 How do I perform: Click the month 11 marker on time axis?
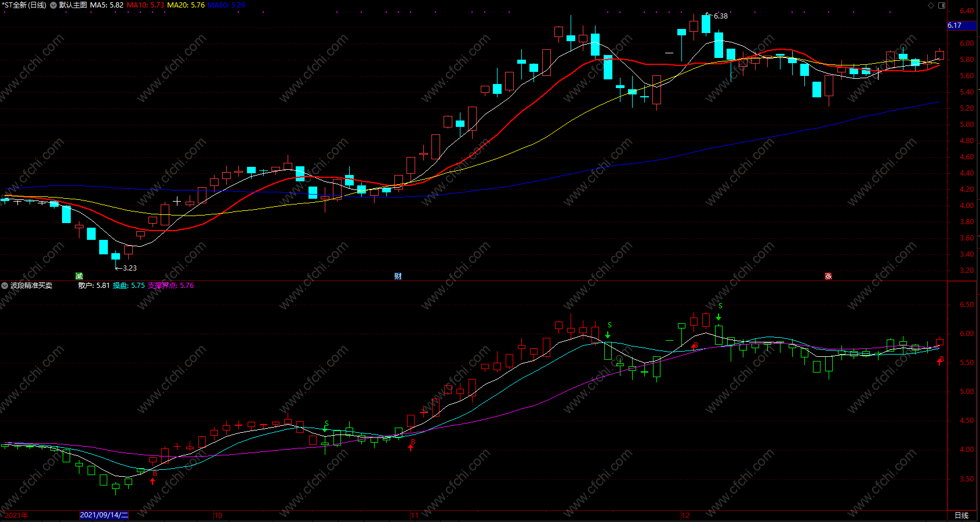click(415, 515)
